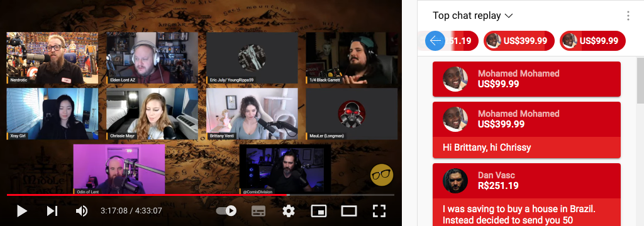The width and height of the screenshot is (644, 226).
Task: Click Dan Vasc's avatar in chat
Action: click(x=455, y=180)
